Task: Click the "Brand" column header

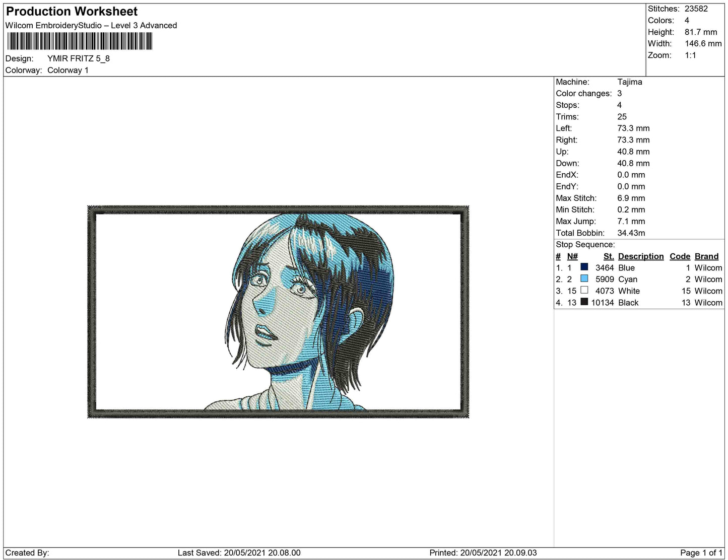Action: (x=707, y=256)
